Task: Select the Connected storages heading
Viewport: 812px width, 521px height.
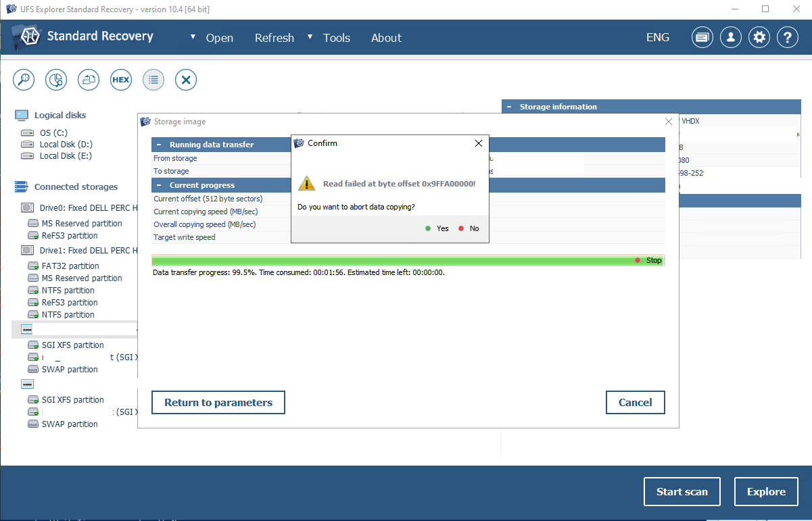Action: 76,187
